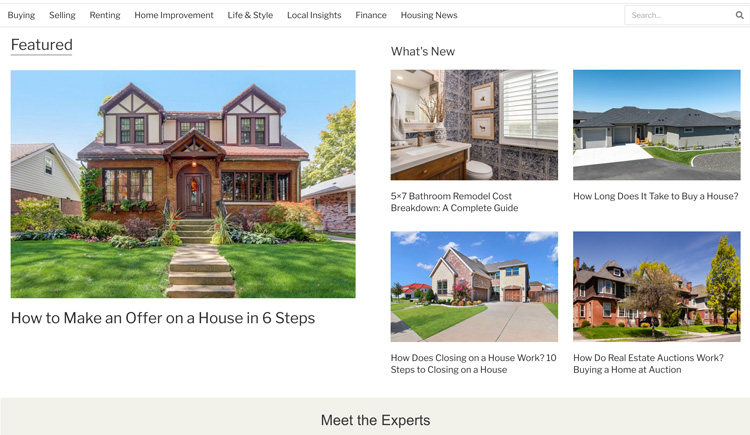
Task: Open Housing News section
Action: [429, 15]
